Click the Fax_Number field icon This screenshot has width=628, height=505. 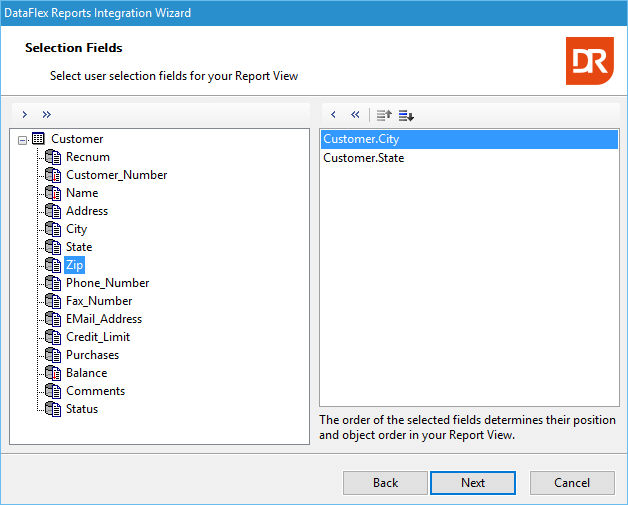pyautogui.click(x=53, y=301)
